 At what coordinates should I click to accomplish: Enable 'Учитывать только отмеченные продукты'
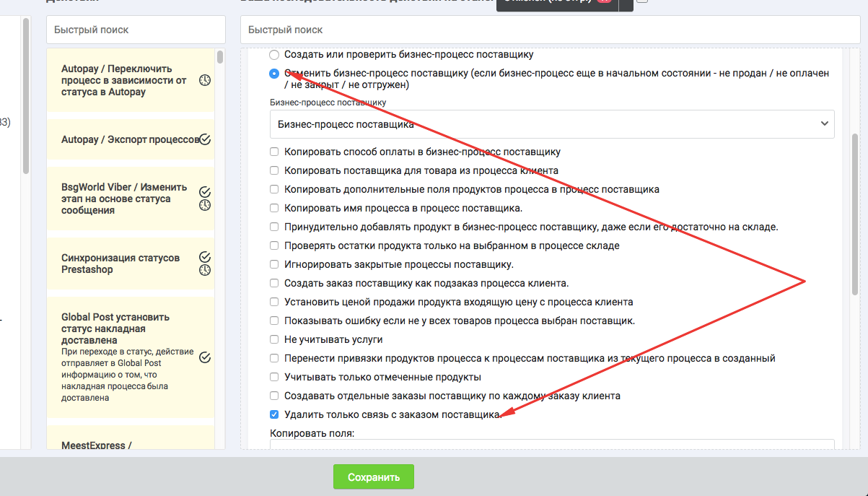274,377
